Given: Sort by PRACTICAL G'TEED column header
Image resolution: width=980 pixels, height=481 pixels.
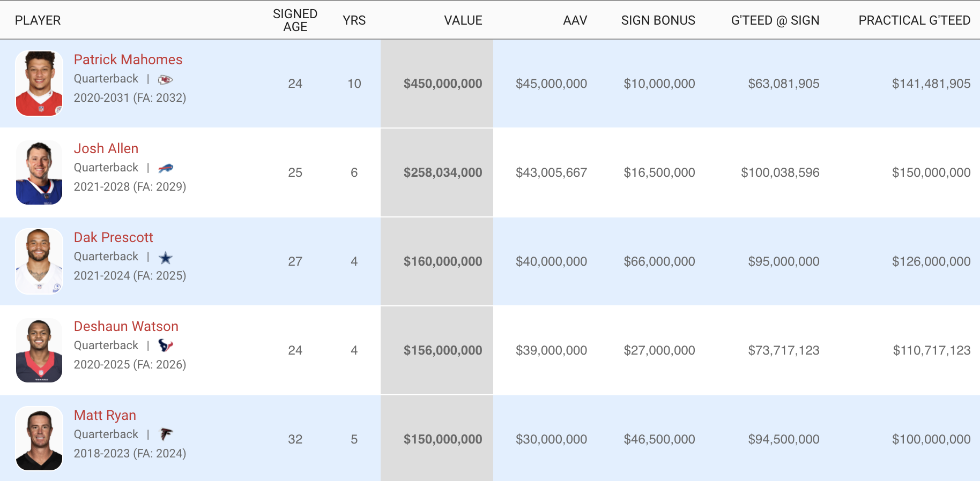Looking at the screenshot, I should [914, 20].
